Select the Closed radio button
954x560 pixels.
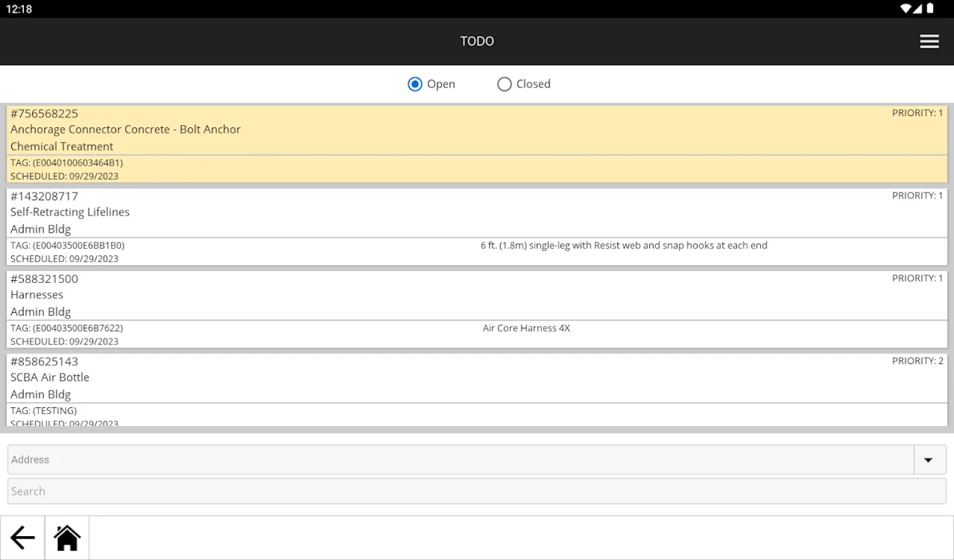click(x=505, y=84)
